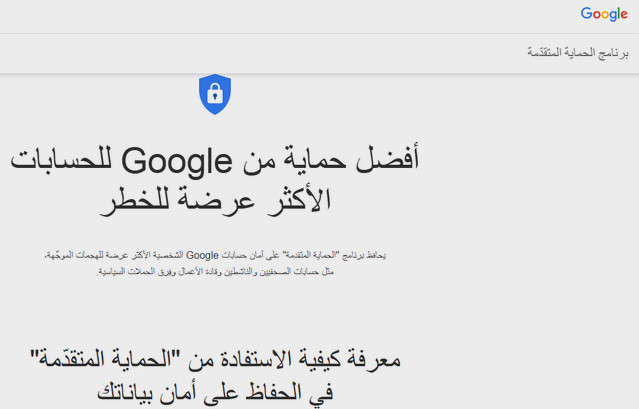Click يحافظ برنامج at paragraph start
The image size is (639, 409).
364,255
